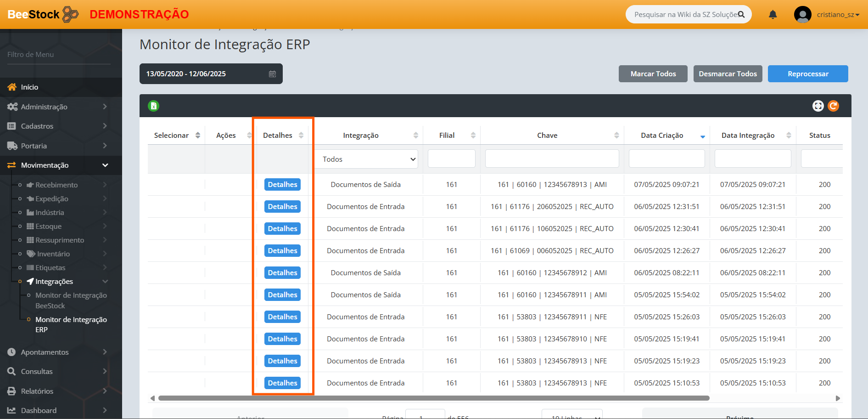Click the Marcar Todos button
The width and height of the screenshot is (868, 419).
tap(653, 74)
